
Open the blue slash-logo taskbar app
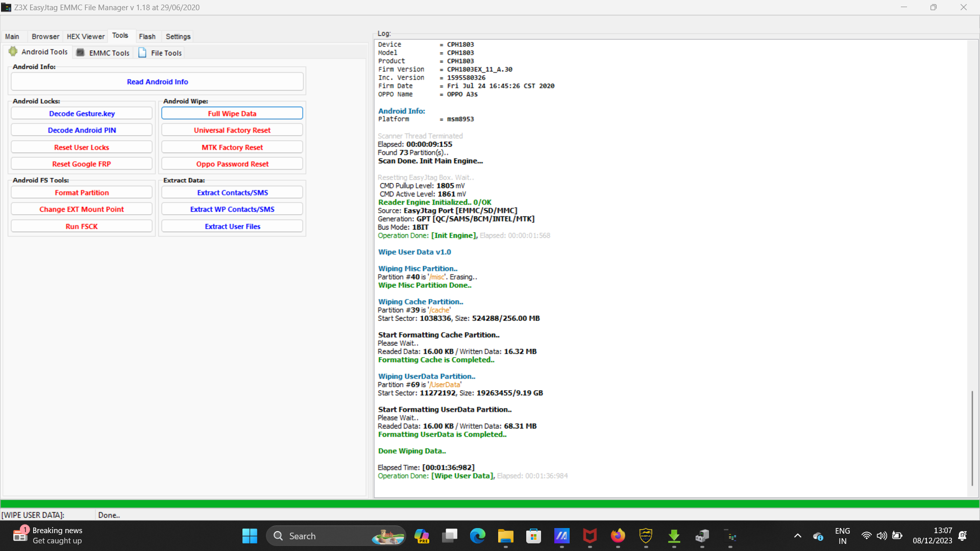tap(562, 536)
